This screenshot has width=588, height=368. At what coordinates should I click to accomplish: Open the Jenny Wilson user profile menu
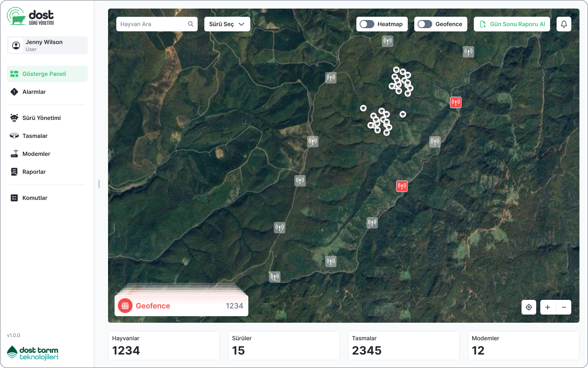[47, 45]
